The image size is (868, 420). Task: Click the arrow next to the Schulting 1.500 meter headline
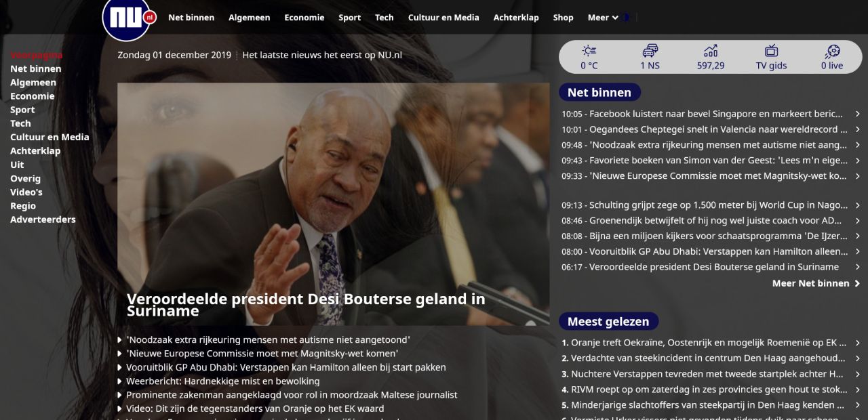tap(857, 205)
